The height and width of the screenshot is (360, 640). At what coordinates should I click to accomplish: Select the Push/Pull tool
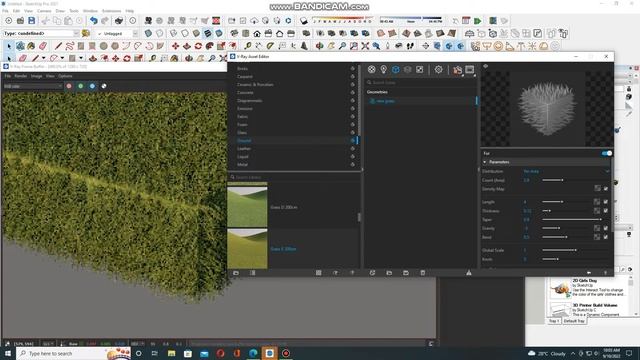pyautogui.click(x=187, y=46)
